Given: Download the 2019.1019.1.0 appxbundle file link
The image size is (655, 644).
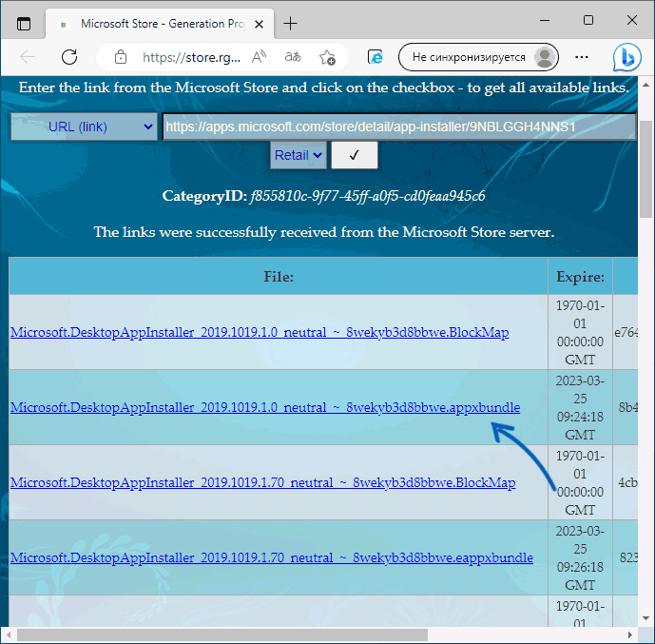Looking at the screenshot, I should 265,407.
